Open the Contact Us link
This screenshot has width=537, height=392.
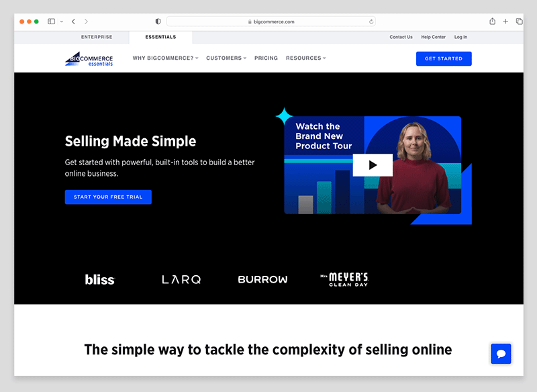pyautogui.click(x=401, y=37)
